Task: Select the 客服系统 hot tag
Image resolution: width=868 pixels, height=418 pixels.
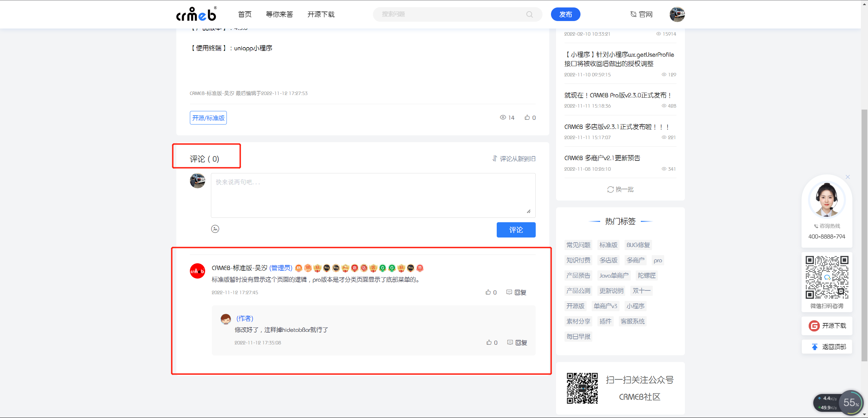Action: (x=633, y=321)
